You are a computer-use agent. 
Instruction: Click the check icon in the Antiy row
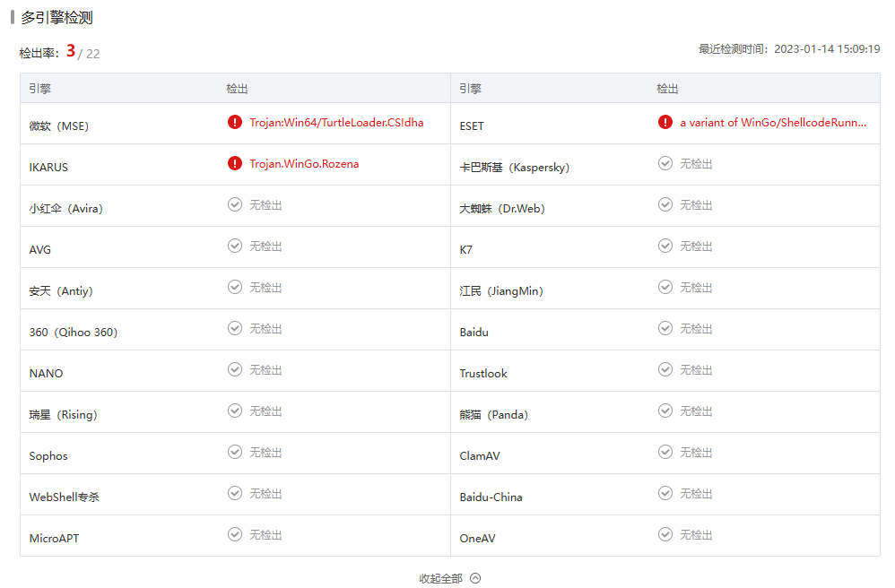(x=235, y=287)
